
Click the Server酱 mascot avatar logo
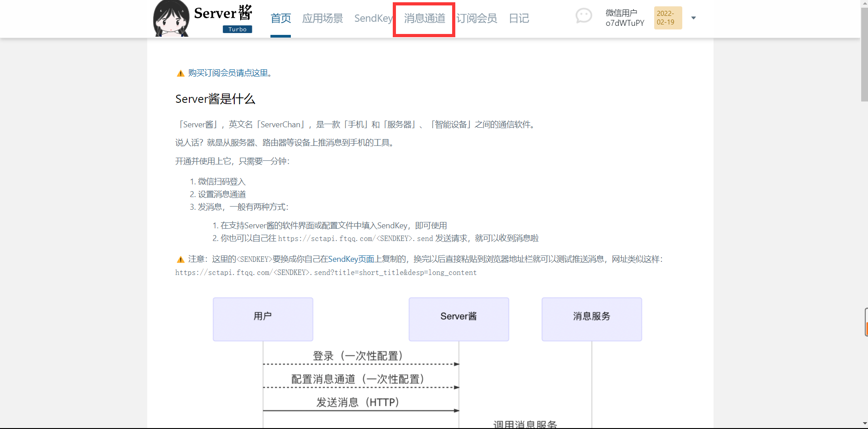coord(171,18)
